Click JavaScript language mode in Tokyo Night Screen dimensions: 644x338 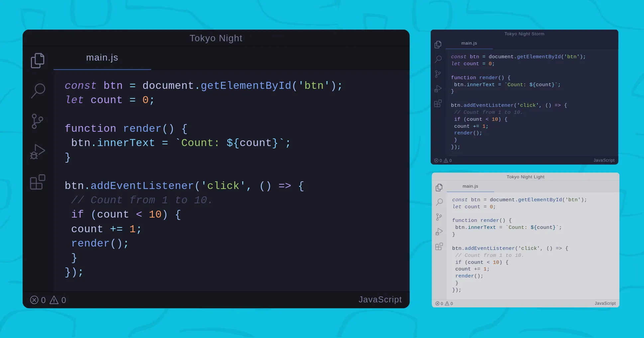click(x=380, y=300)
